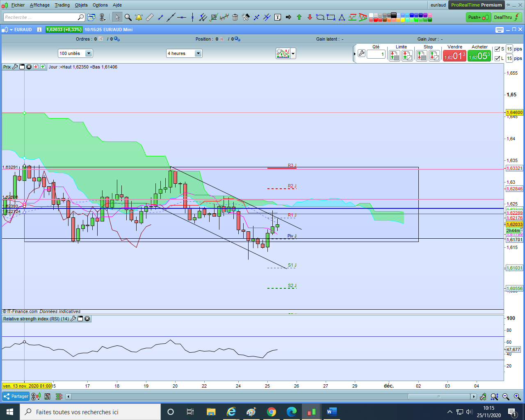The width and height of the screenshot is (525, 420).
Task: Click the Qté quantity input field
Action: click(x=376, y=54)
